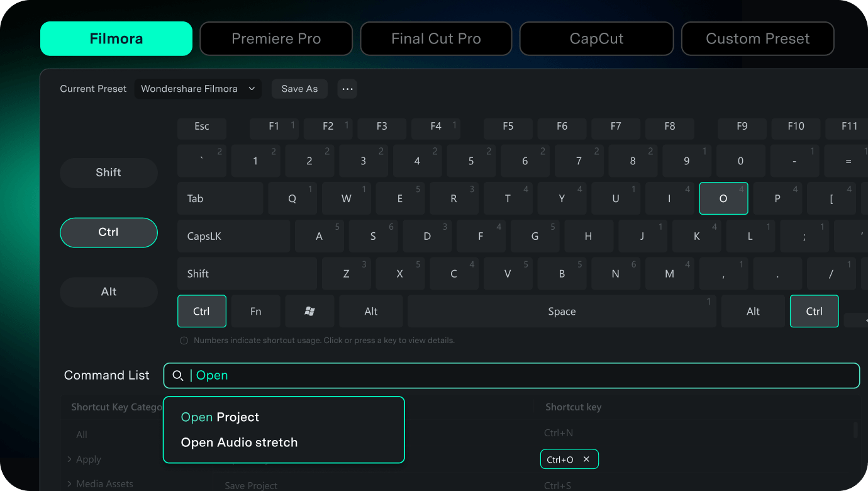
Task: Click the CapsLK key
Action: 233,236
